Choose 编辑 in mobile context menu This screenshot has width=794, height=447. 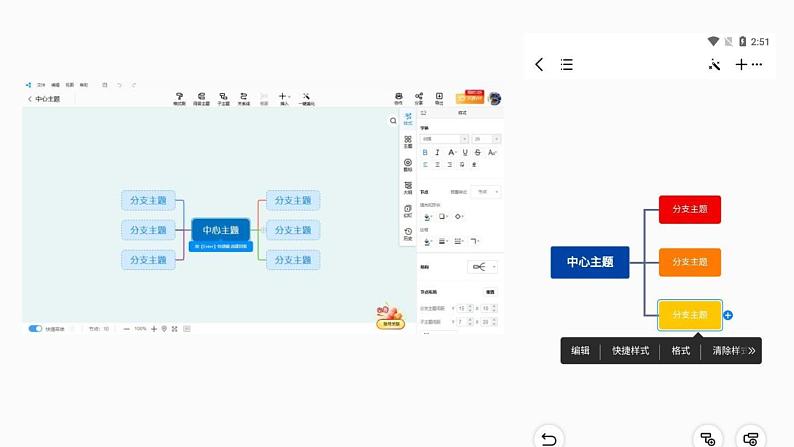580,350
